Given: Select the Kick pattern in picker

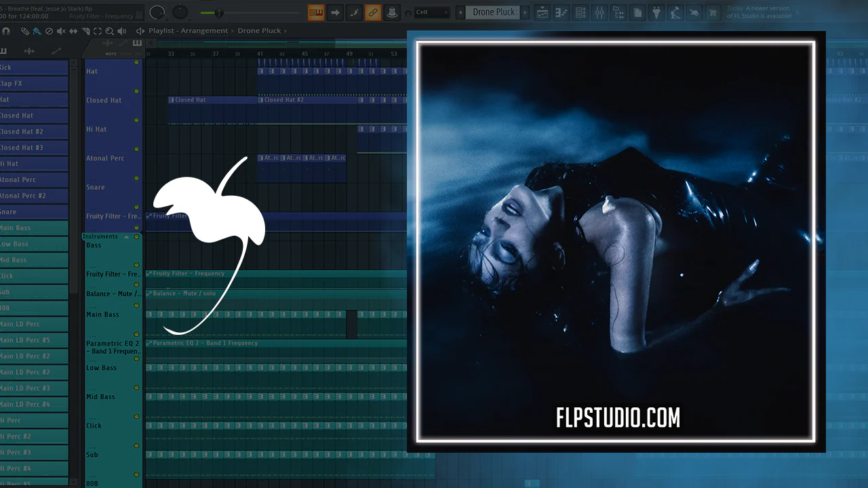Looking at the screenshot, I should pyautogui.click(x=34, y=68).
